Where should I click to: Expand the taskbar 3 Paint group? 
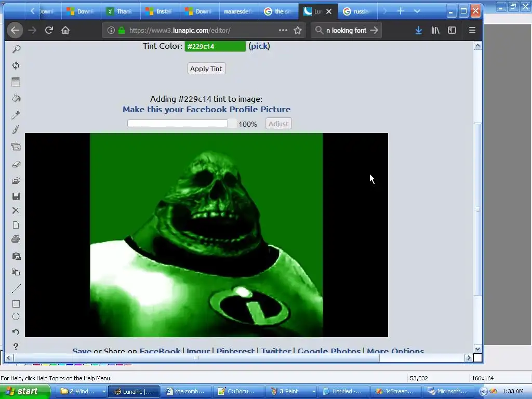coord(314,391)
